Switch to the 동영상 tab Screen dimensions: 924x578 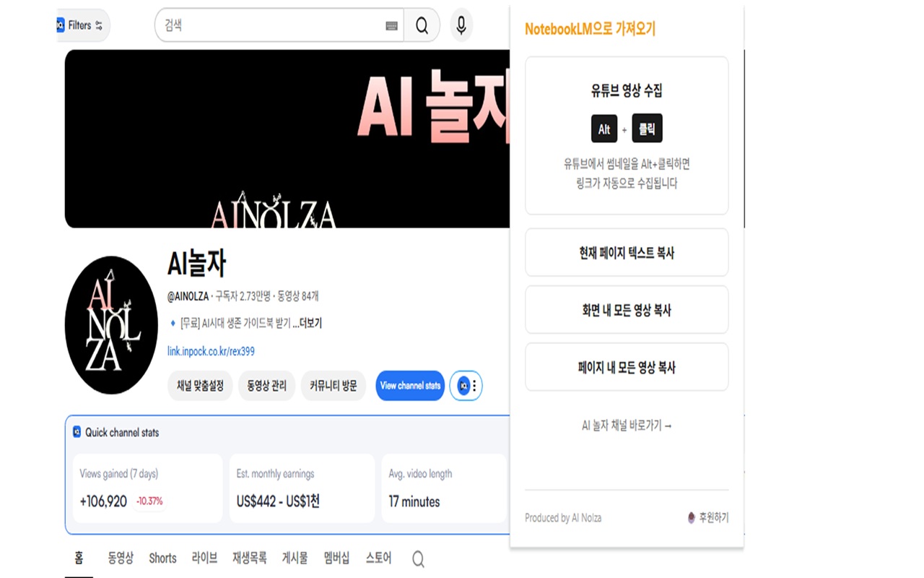pyautogui.click(x=120, y=558)
